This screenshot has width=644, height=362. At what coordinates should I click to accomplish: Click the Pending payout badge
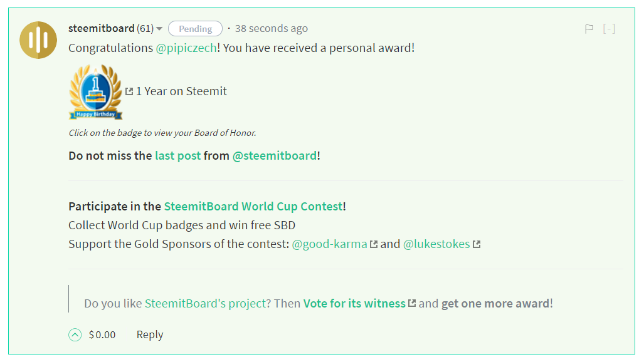pos(195,29)
